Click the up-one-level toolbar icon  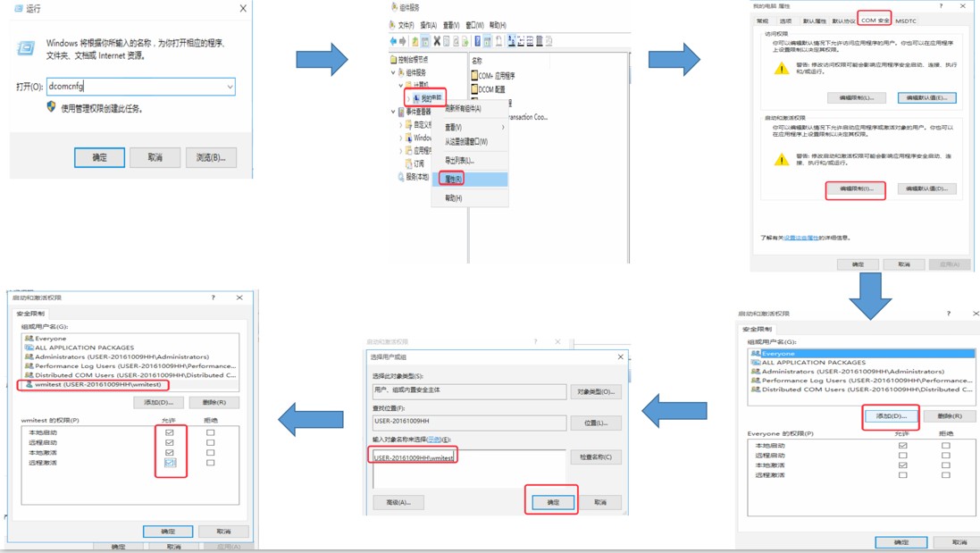point(415,41)
